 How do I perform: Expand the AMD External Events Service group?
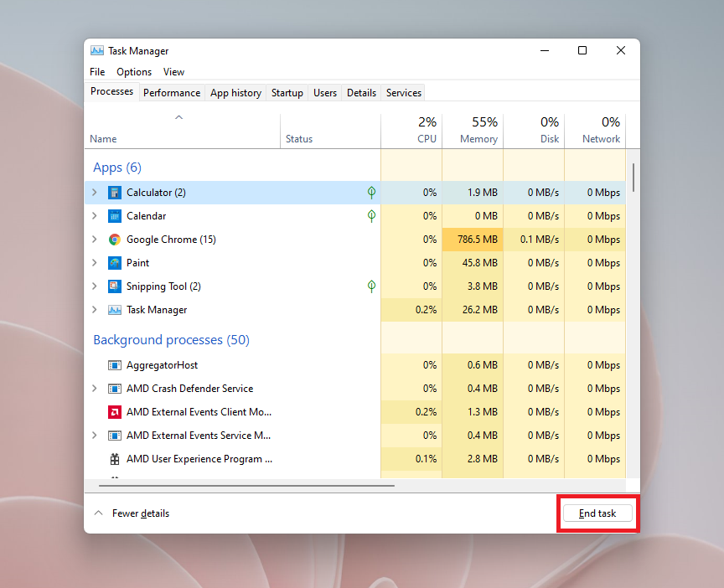[x=94, y=436]
